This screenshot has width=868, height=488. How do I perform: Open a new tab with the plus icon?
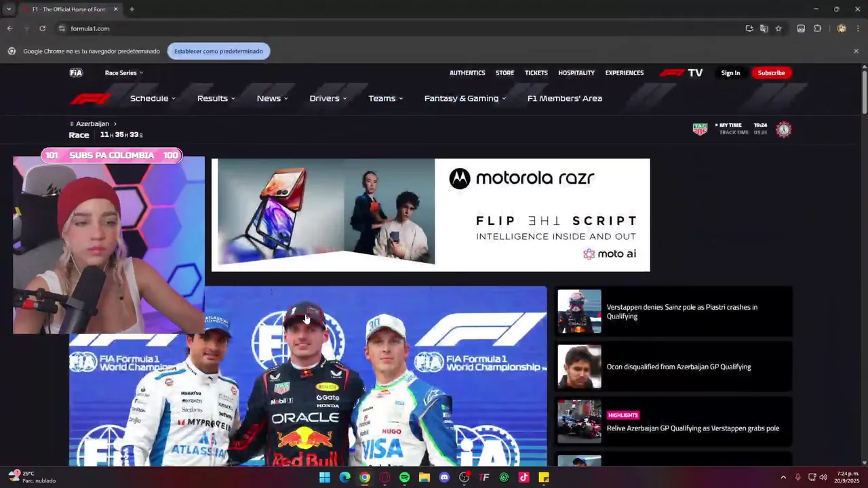coord(132,9)
